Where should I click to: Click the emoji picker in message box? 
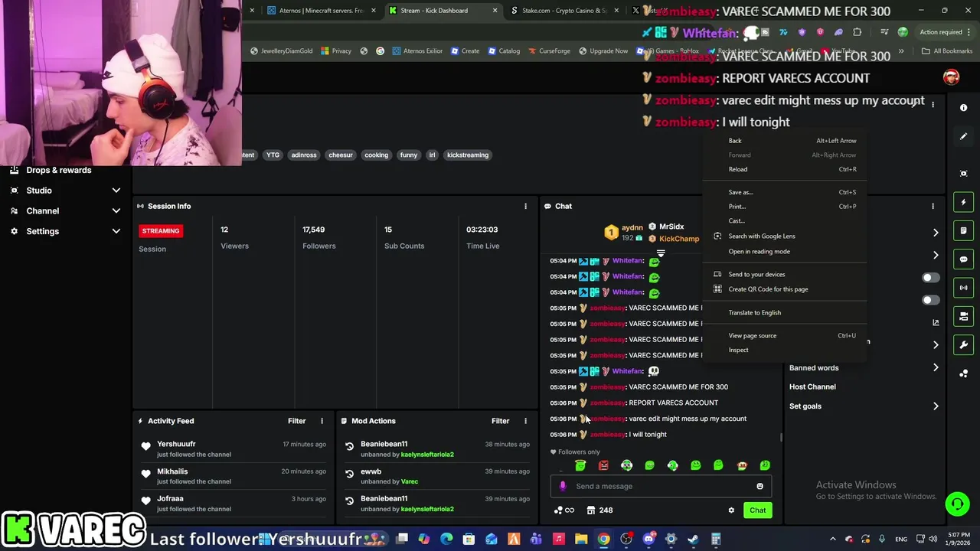click(x=759, y=486)
